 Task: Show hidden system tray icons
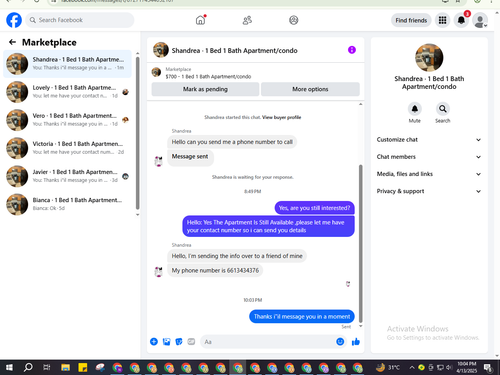point(412,368)
